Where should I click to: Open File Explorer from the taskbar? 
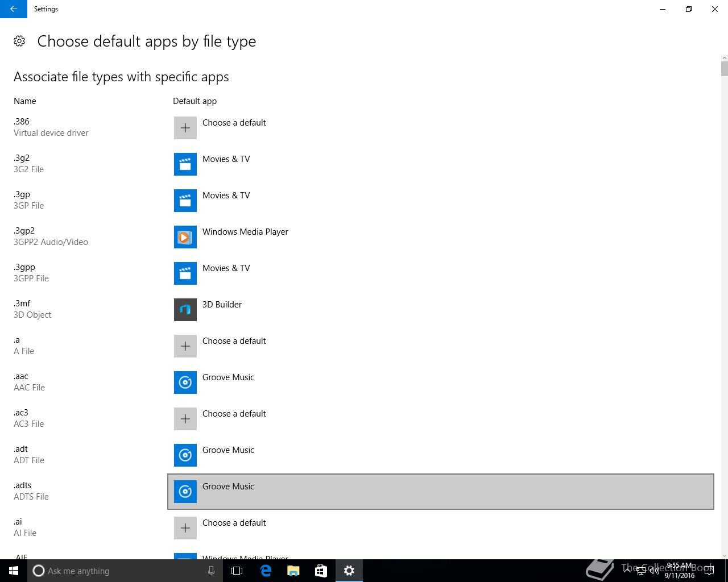(293, 571)
